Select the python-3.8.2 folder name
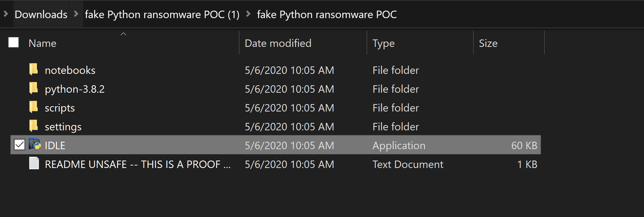The height and width of the screenshot is (217, 644). [x=75, y=89]
